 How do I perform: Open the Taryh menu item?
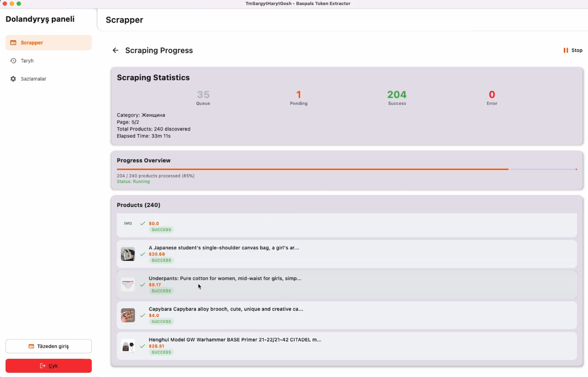click(x=49, y=61)
